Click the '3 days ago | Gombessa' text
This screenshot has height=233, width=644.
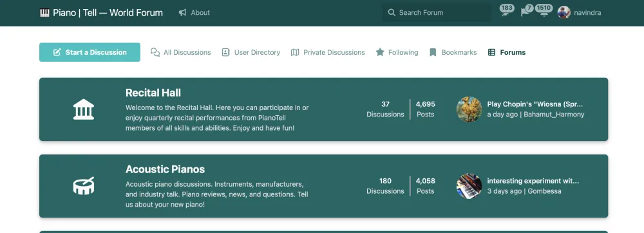coord(524,191)
